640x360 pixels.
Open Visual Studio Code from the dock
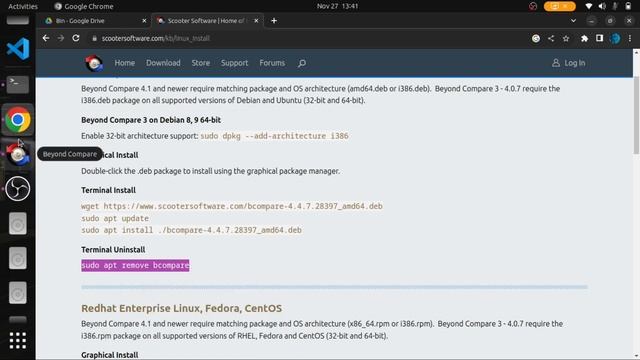point(18,49)
